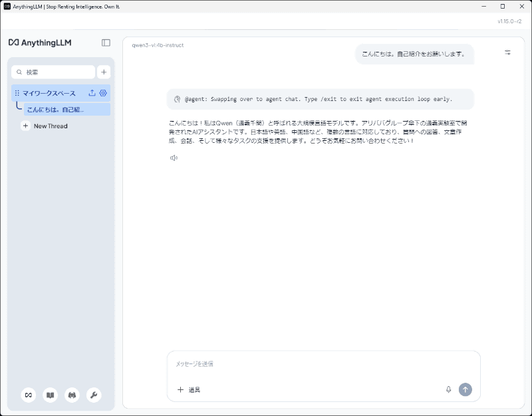Screen dimensions: 532x416
Task: Maximize the AnythingLLM window
Action: [503, 7]
